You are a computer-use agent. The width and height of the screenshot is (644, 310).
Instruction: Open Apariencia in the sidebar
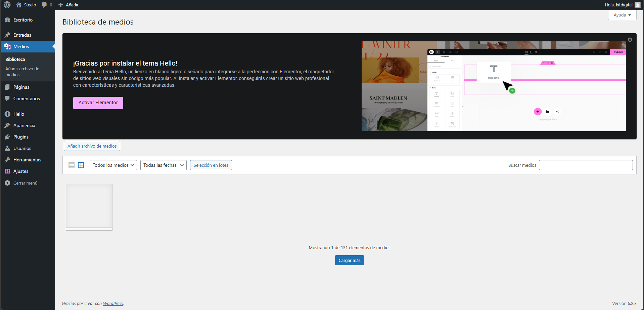[24, 125]
